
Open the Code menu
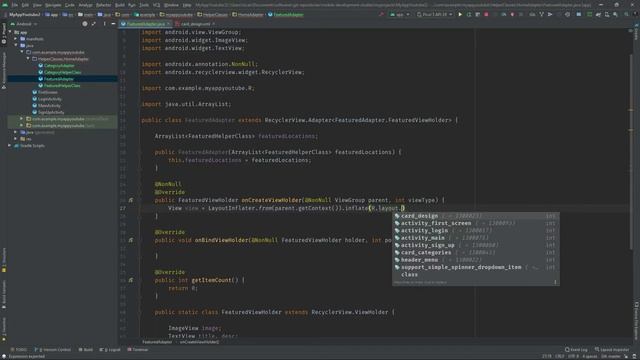[x=70, y=5]
